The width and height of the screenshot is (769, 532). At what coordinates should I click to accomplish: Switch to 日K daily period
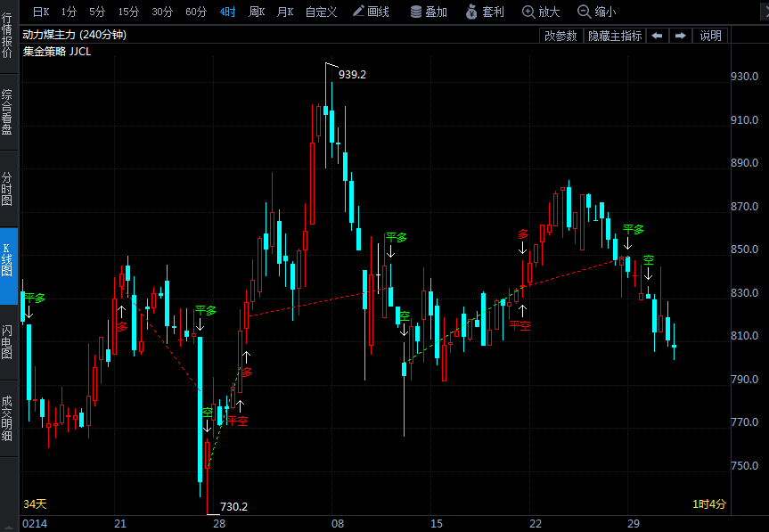coord(41,12)
